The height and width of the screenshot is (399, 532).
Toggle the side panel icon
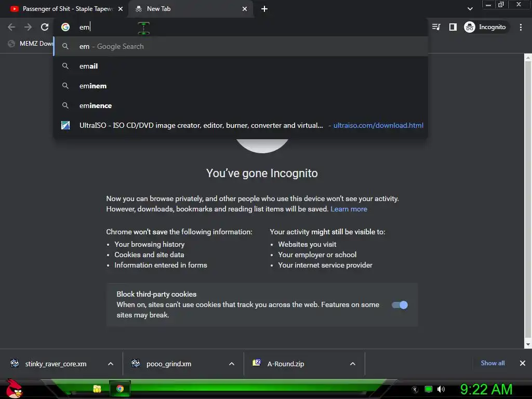point(453,27)
